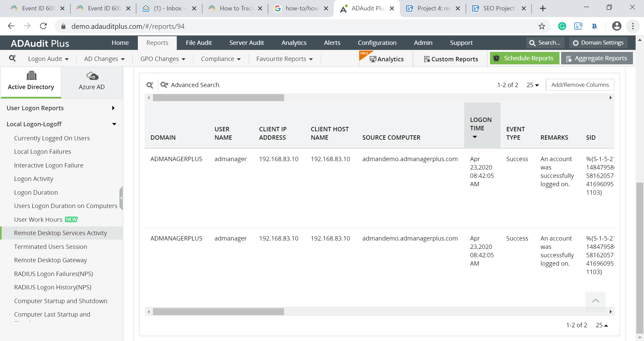Screen dimensions: 644x341
Task: Open Interactive Logon Failure report
Action: tap(49, 165)
